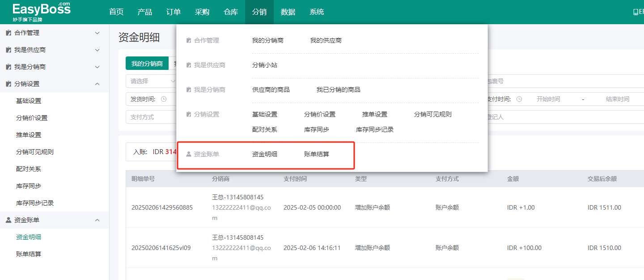
Task: Click the 分销设置 sidebar clipboard icon
Action: [x=8, y=84]
